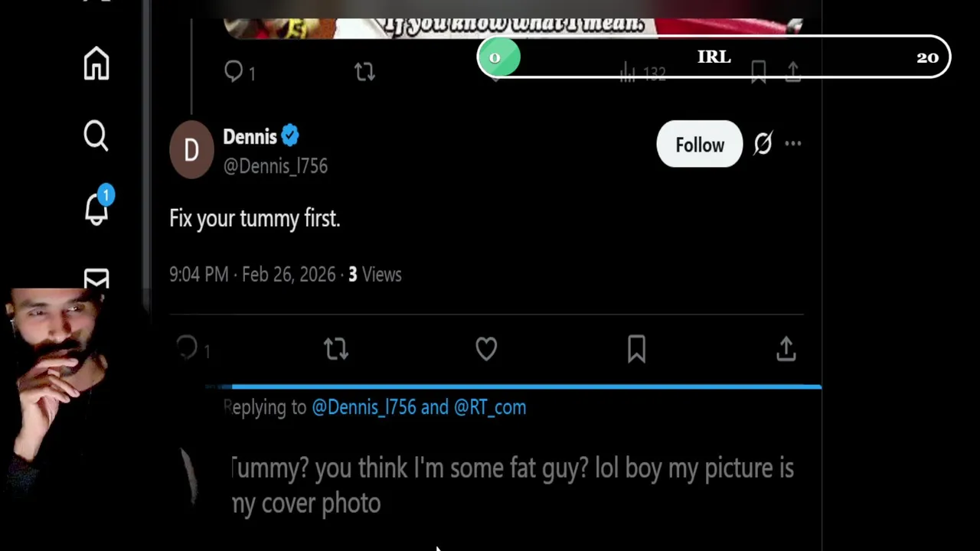The width and height of the screenshot is (980, 551).
Task: Click the IRL progress bar overlay
Action: pyautogui.click(x=714, y=57)
